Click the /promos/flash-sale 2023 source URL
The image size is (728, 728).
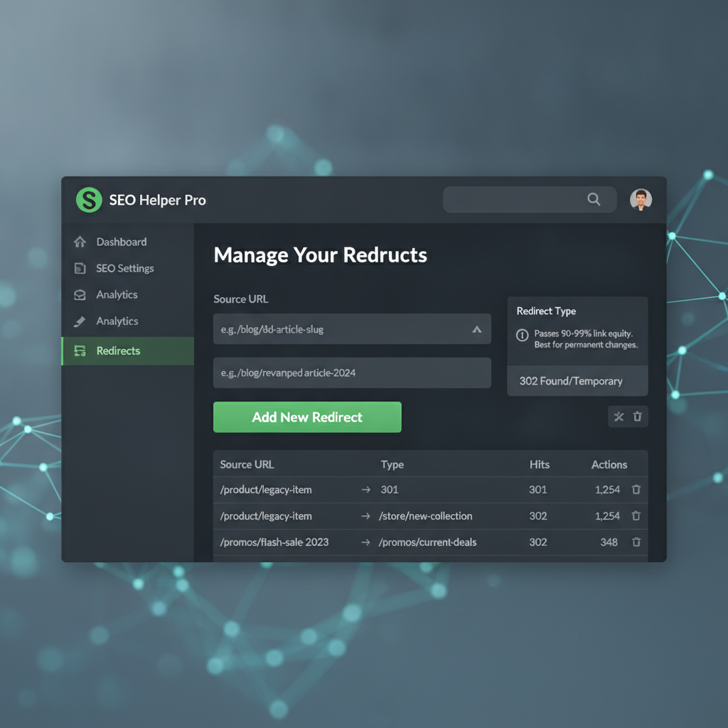274,542
